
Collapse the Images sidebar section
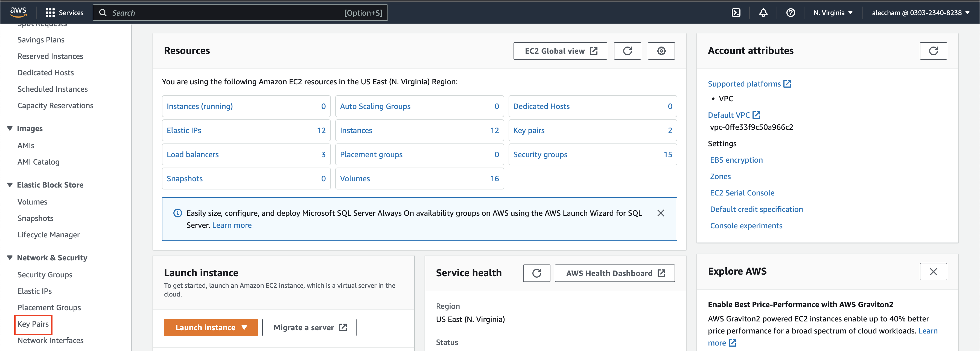(x=10, y=128)
